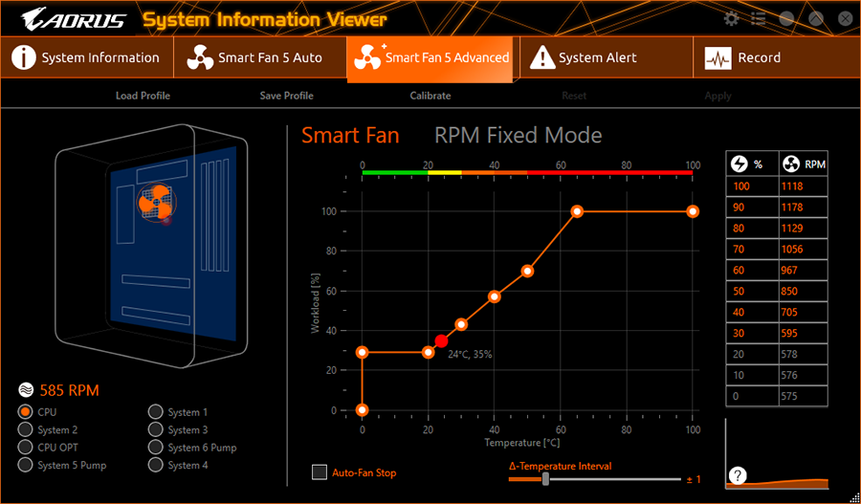Click Load Profile

pos(143,96)
